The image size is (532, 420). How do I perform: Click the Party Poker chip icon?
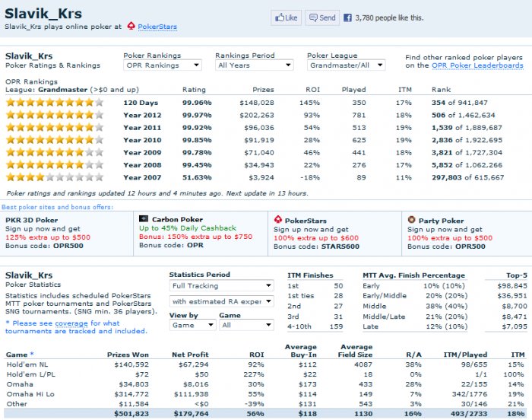pos(412,220)
